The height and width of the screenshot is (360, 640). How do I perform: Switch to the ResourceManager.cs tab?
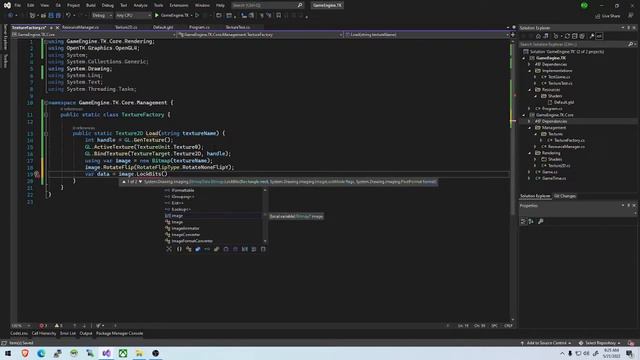click(x=80, y=27)
